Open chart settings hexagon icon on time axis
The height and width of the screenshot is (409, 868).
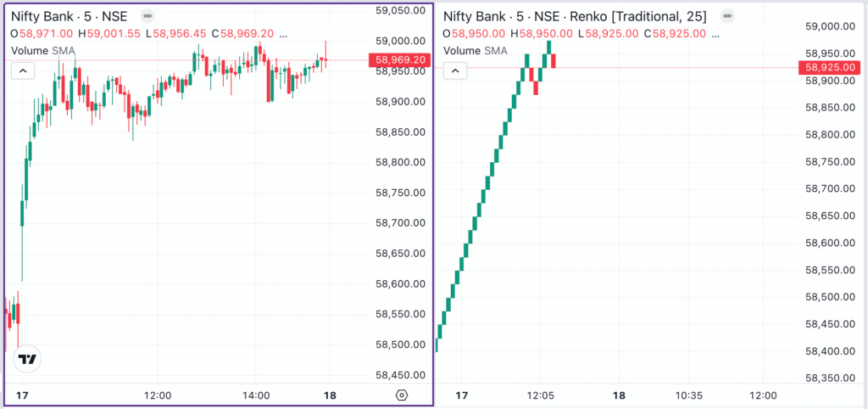click(x=402, y=395)
